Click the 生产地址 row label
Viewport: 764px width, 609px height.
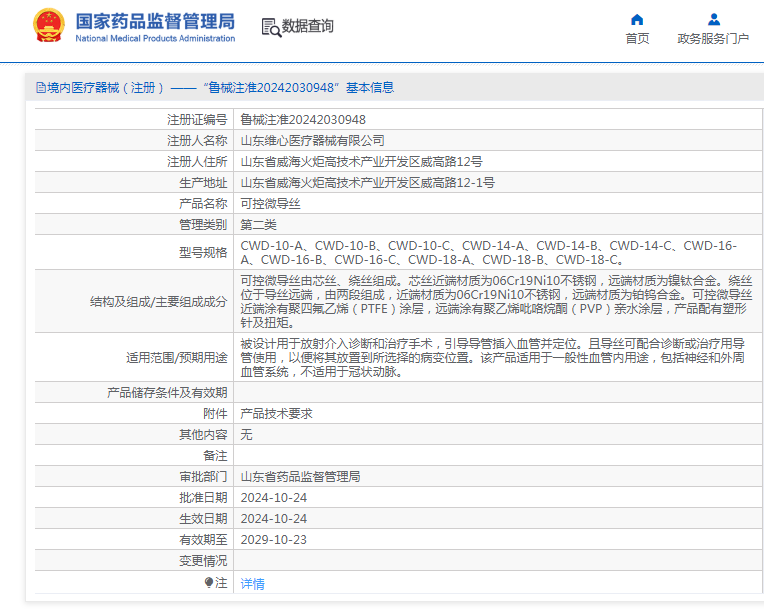click(x=203, y=182)
